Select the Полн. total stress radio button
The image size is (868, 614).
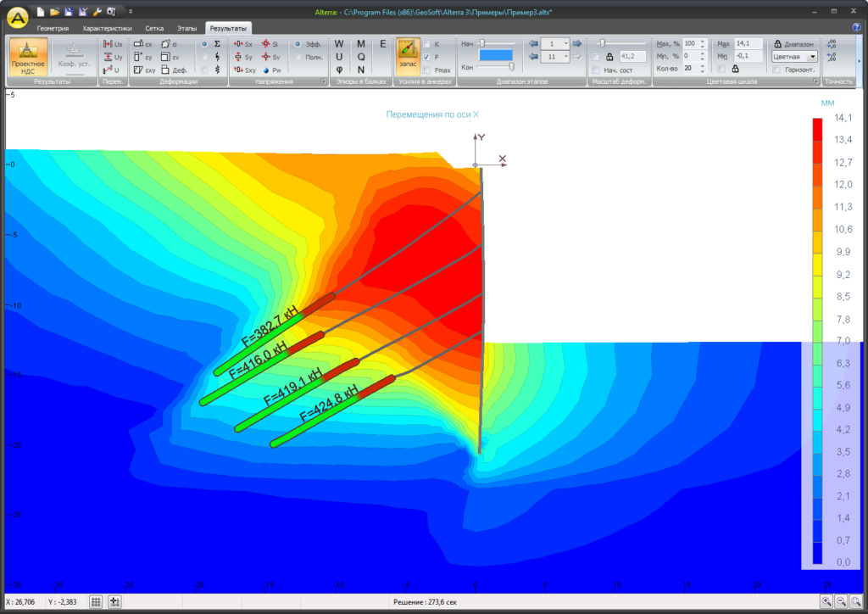[298, 57]
